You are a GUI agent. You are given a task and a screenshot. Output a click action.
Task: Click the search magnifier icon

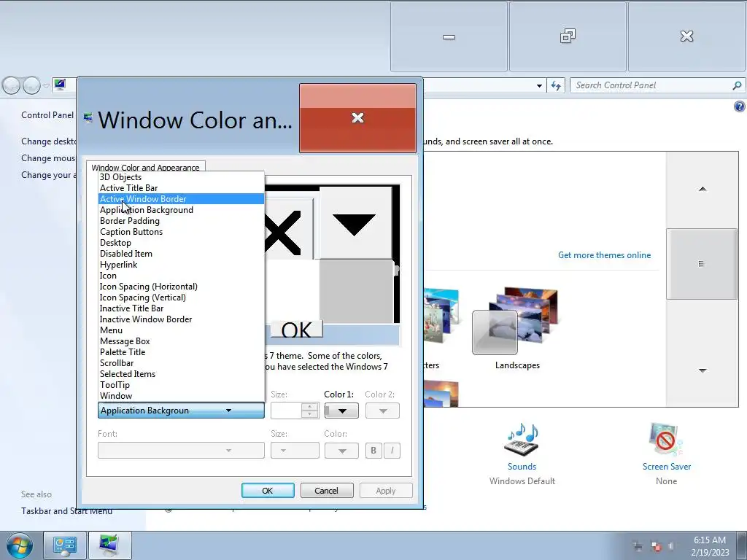[x=737, y=85]
